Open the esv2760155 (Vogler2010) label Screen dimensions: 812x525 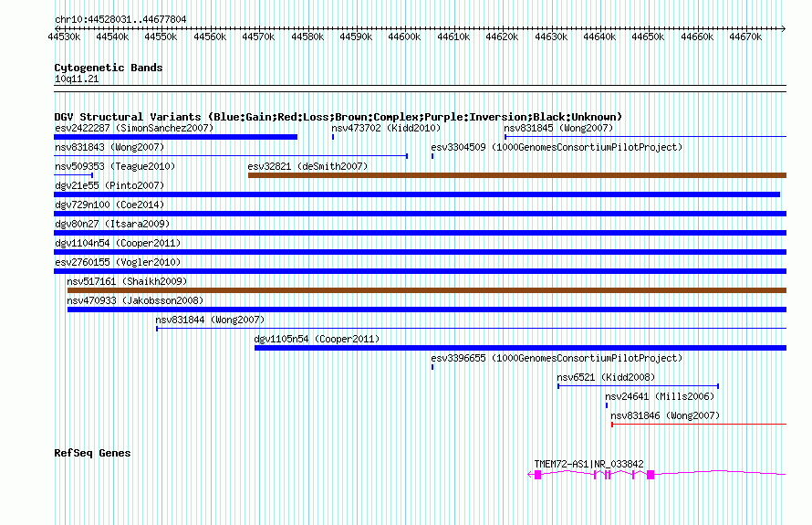click(x=118, y=262)
